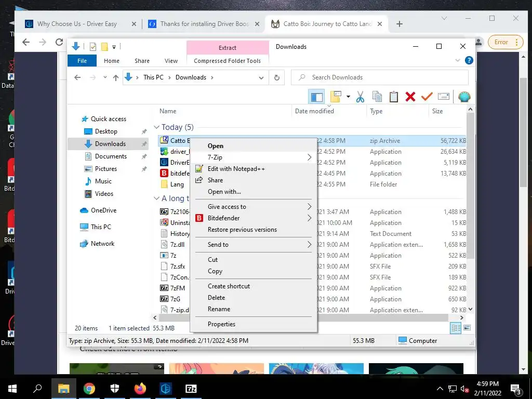Select OneDrive in the navigation pane

pyautogui.click(x=103, y=210)
